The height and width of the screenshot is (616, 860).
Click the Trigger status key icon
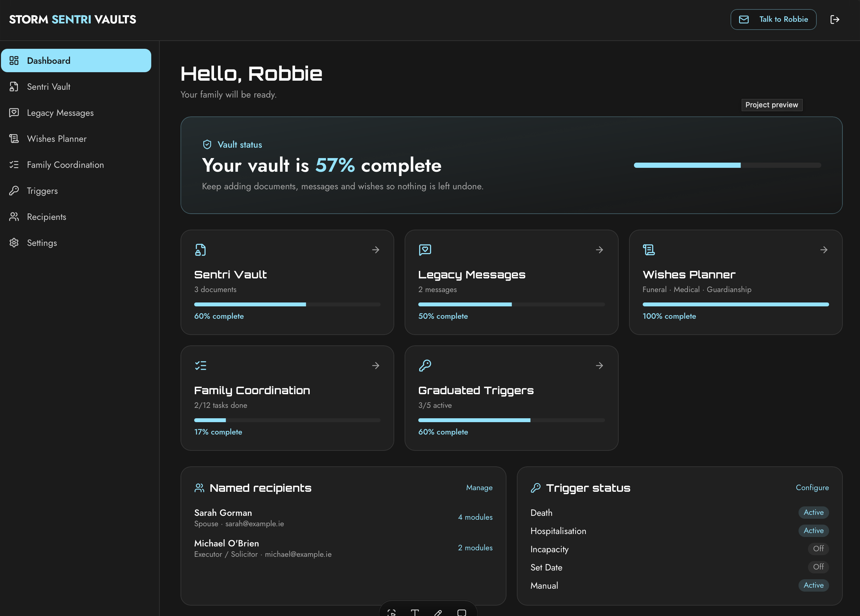click(x=535, y=488)
